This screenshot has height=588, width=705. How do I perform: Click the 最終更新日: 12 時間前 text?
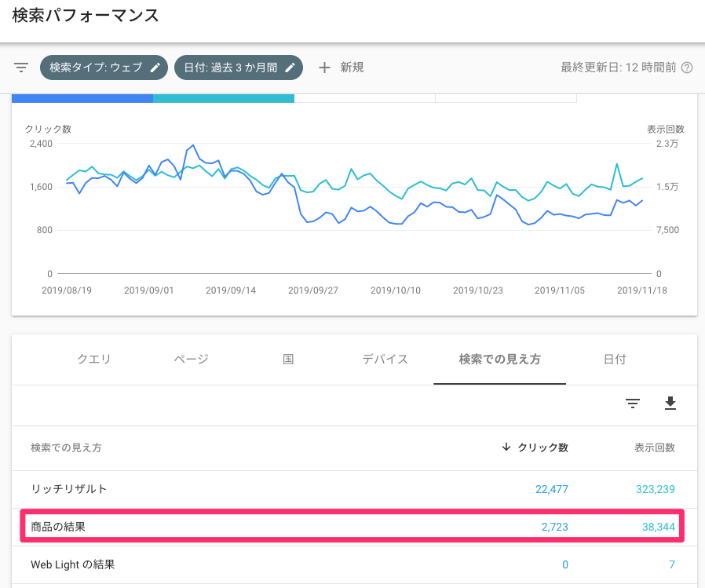point(618,68)
